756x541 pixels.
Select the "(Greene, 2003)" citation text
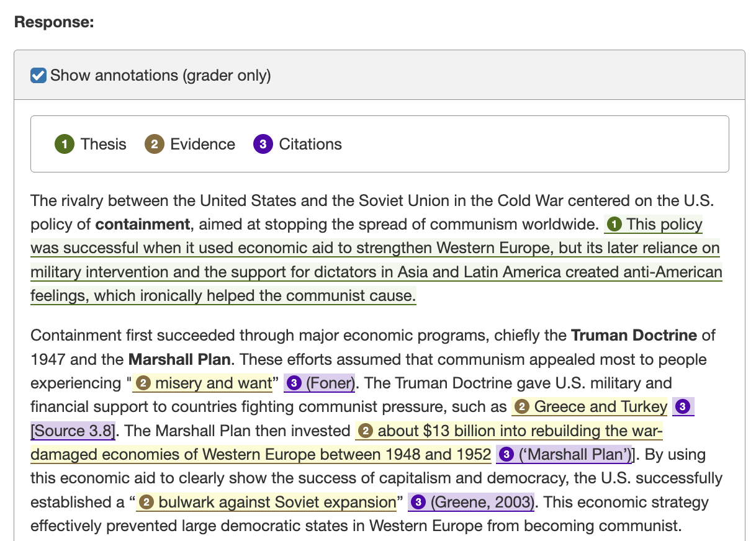coord(482,503)
